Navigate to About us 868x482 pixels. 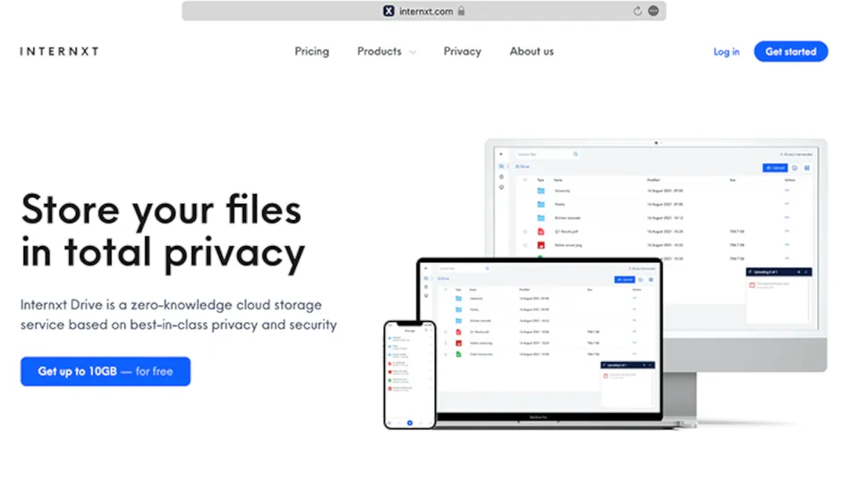[x=532, y=52]
